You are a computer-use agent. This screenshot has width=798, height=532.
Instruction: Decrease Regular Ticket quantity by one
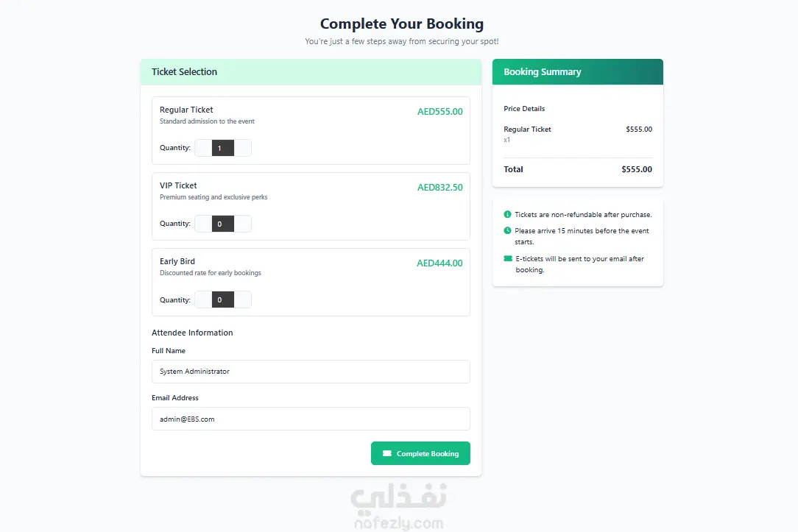tap(203, 148)
